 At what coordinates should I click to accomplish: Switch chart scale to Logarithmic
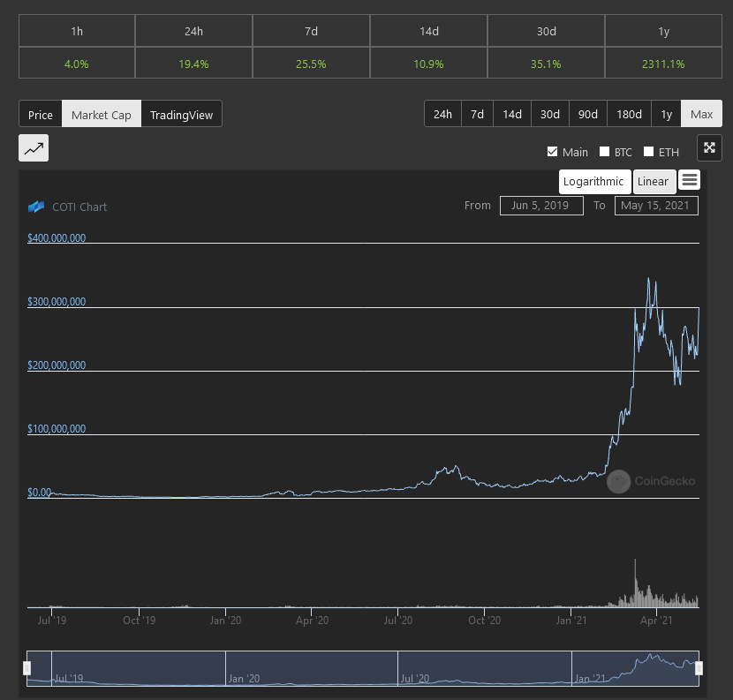[x=594, y=182]
